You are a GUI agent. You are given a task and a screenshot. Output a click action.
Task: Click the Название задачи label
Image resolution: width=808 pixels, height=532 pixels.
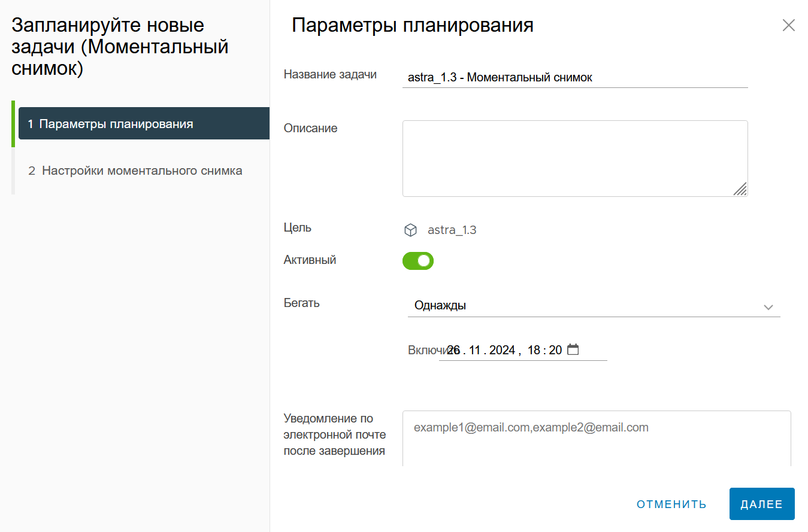tap(330, 74)
